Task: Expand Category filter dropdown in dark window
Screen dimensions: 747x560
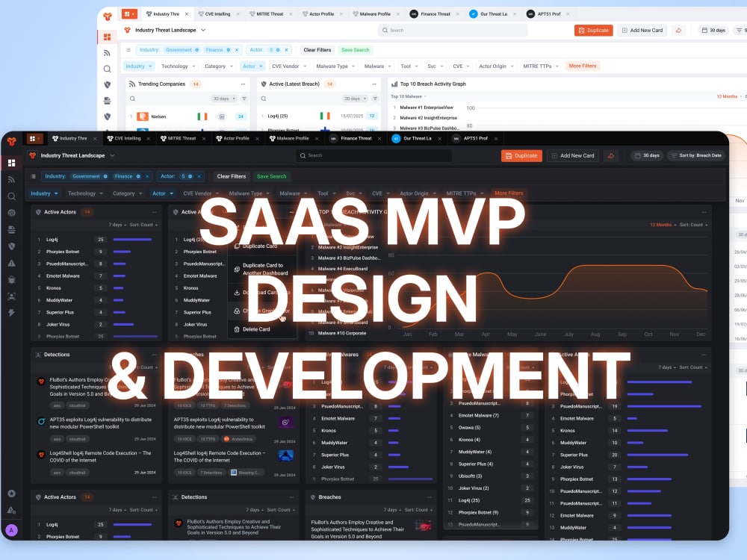Action: 127,193
